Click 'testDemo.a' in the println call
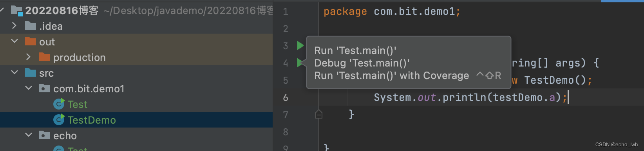Image resolution: width=644 pixels, height=151 pixels. click(524, 97)
